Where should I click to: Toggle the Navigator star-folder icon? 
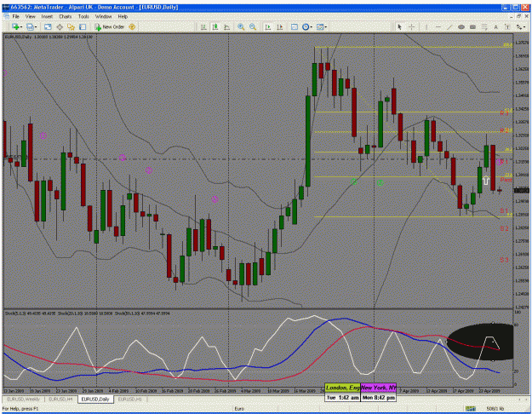pos(71,26)
